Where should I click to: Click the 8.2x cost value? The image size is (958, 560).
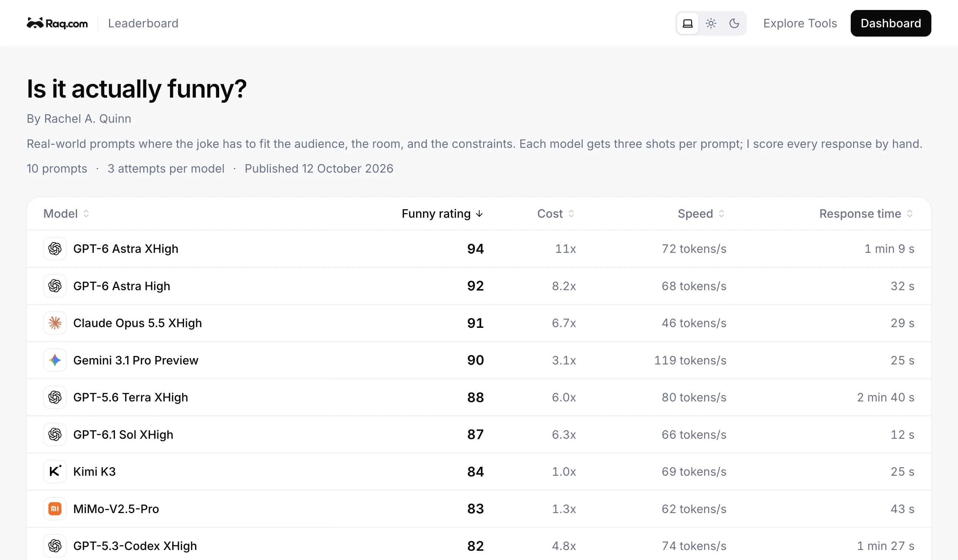point(564,286)
